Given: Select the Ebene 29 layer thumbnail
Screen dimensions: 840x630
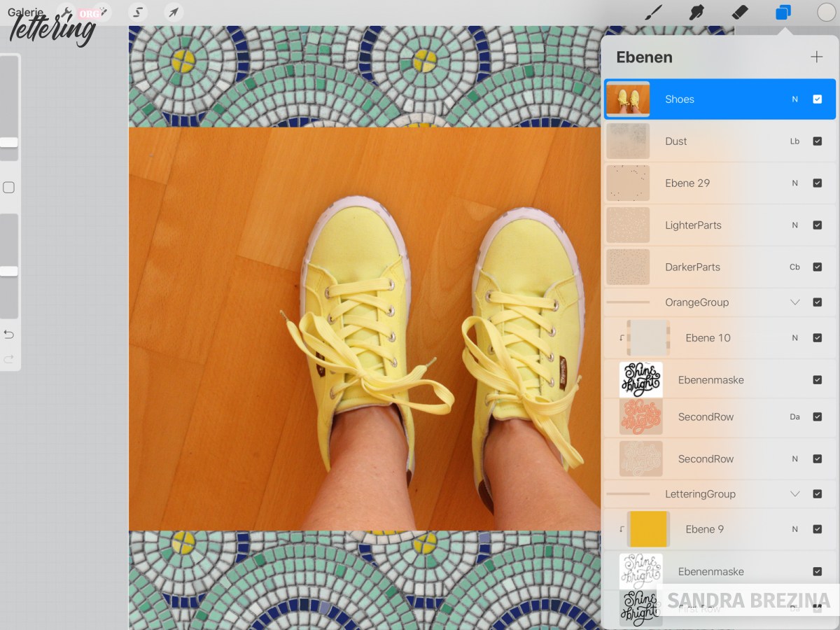Looking at the screenshot, I should [x=628, y=183].
